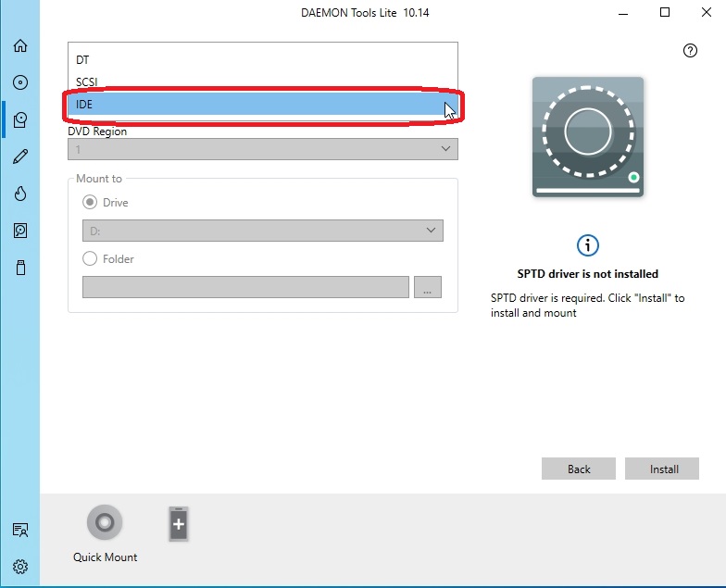The height and width of the screenshot is (588, 726).
Task: Open the Virtual HDD sidebar icon
Action: tap(20, 230)
